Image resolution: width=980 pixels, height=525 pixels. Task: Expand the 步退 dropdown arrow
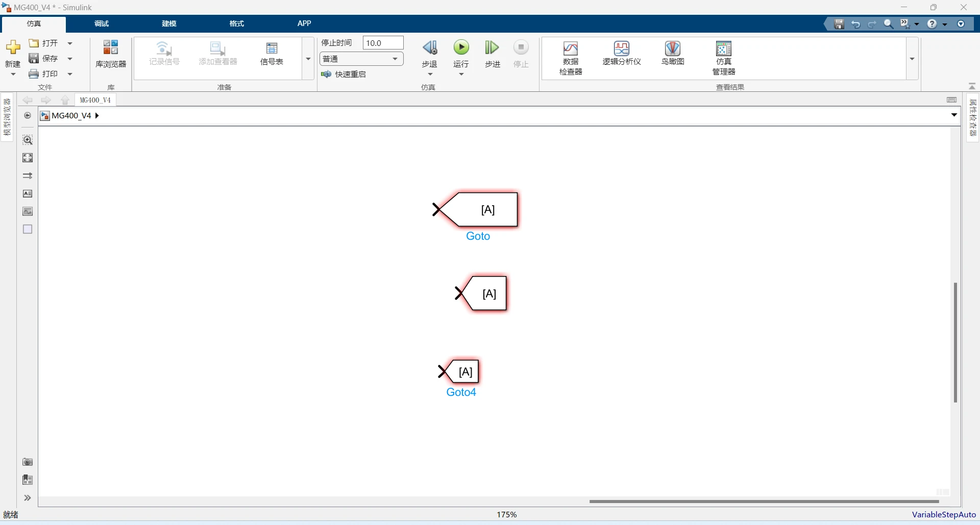[x=430, y=74]
